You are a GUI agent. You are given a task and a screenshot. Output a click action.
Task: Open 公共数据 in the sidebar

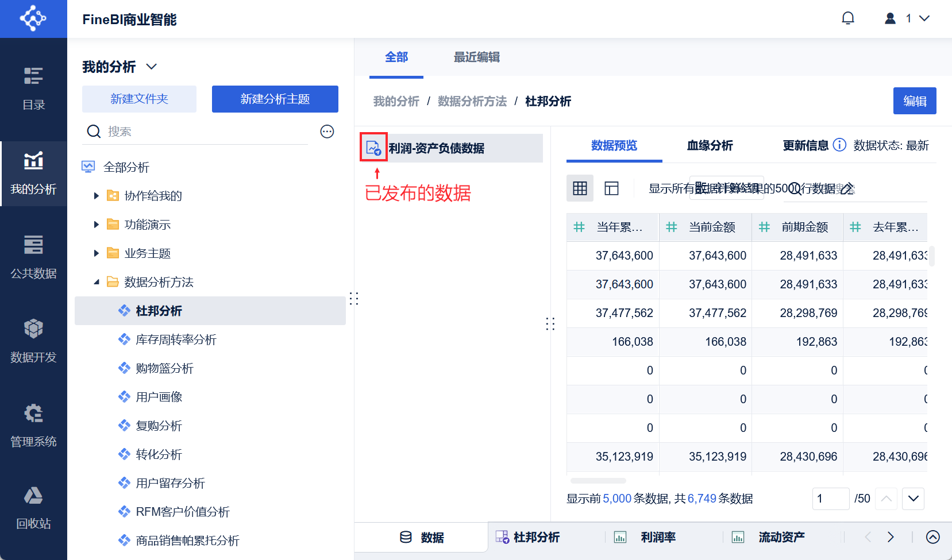click(x=33, y=257)
